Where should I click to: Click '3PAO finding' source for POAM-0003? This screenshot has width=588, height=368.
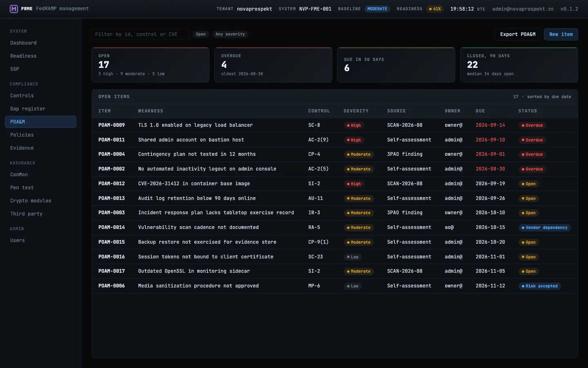tap(405, 213)
